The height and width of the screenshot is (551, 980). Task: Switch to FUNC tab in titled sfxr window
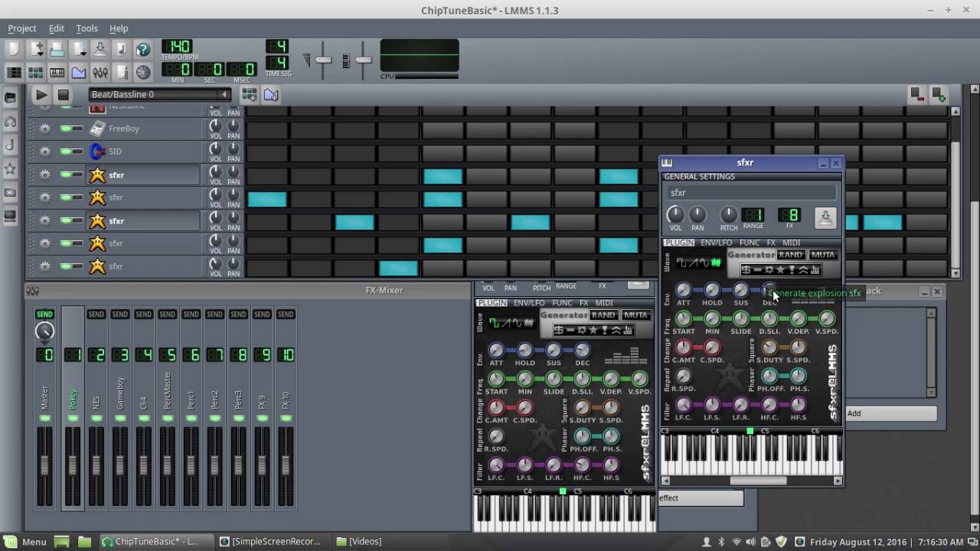click(750, 243)
